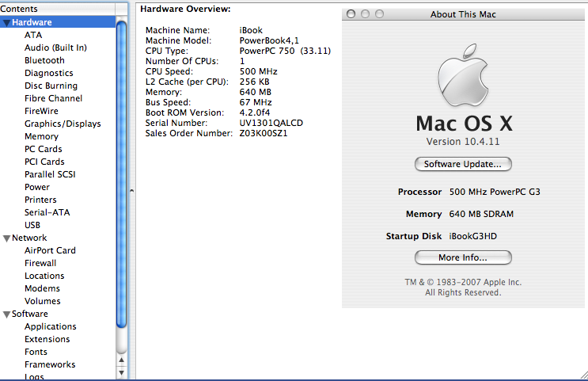Select the Software category row
Screen dimensions: 588x381
tap(58, 314)
